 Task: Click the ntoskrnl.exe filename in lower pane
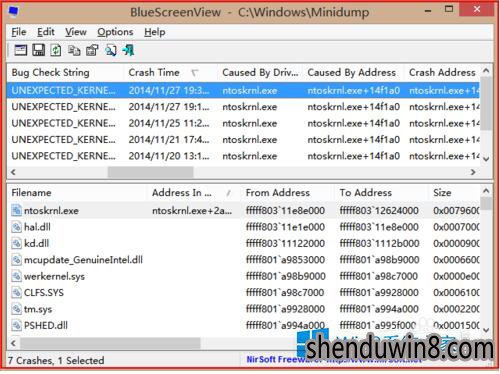coord(51,211)
